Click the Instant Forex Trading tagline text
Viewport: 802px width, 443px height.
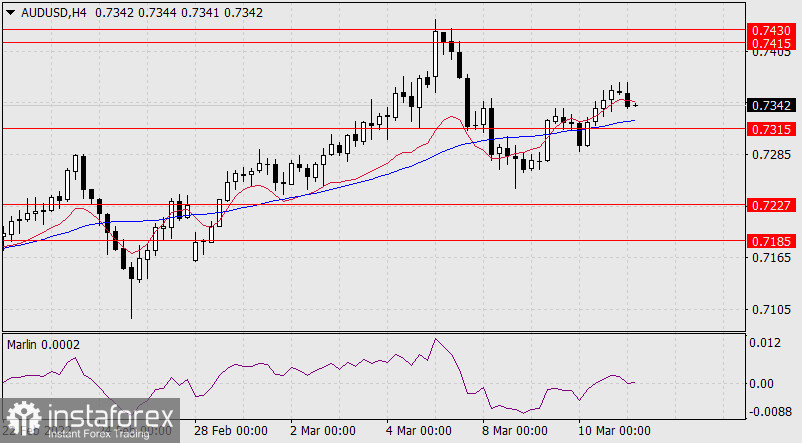(x=95, y=433)
